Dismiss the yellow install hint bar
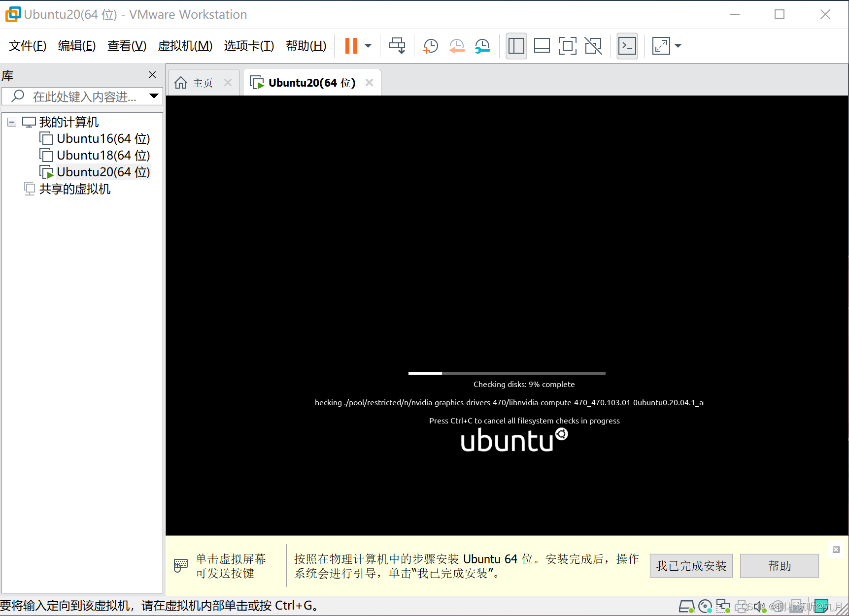 (x=836, y=550)
